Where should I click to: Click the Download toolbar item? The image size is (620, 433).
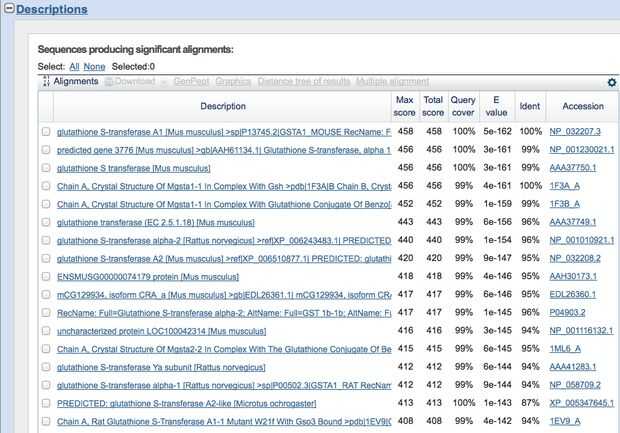point(131,81)
